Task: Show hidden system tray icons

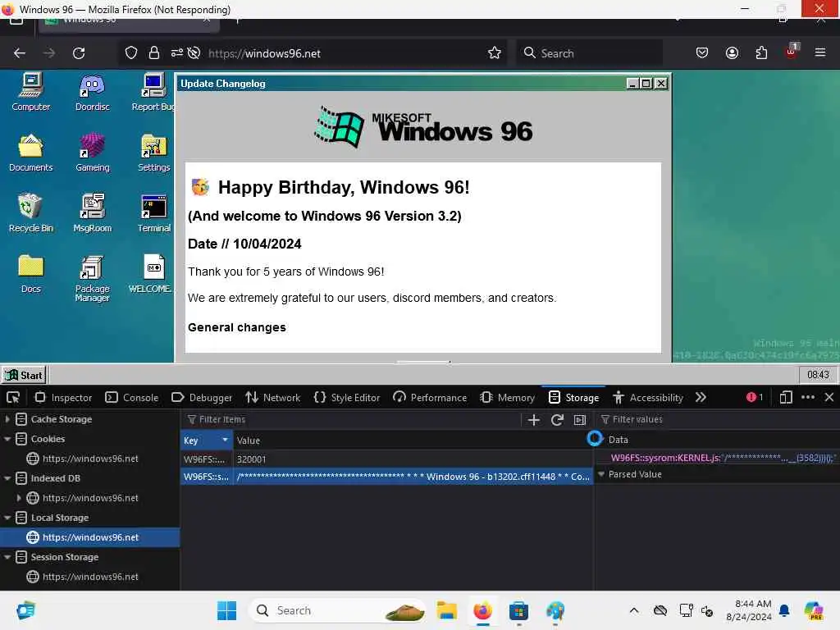Action: 634,610
